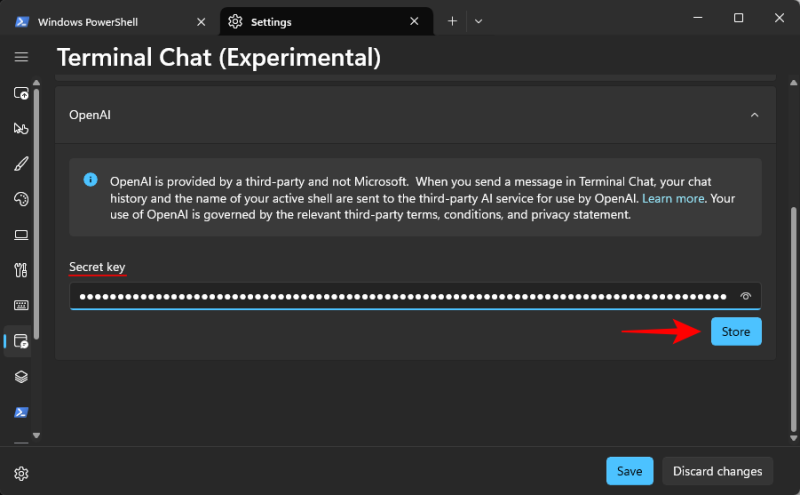This screenshot has height=495, width=800.
Task: Click the Save button
Action: click(x=629, y=471)
